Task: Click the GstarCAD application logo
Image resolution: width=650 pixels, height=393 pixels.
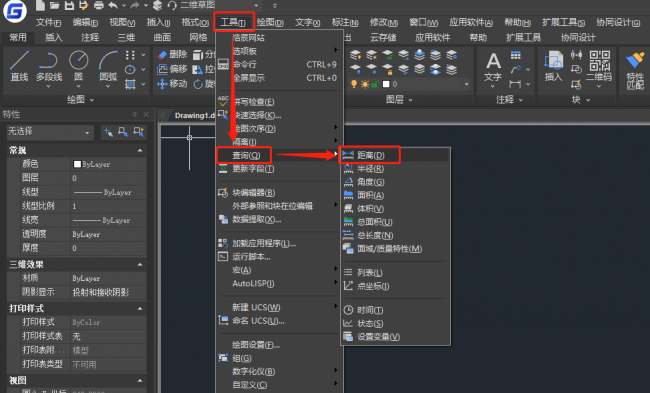Action: 15,11
